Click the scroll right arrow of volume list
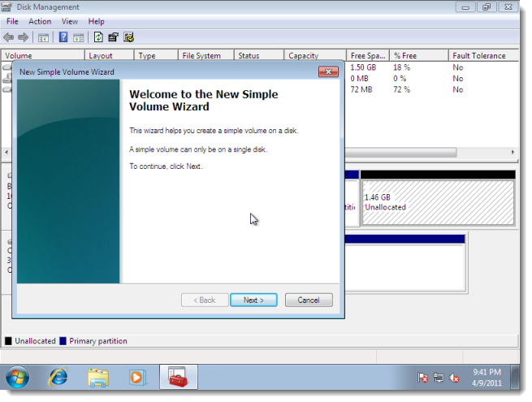The width and height of the screenshot is (532, 402). (513, 153)
